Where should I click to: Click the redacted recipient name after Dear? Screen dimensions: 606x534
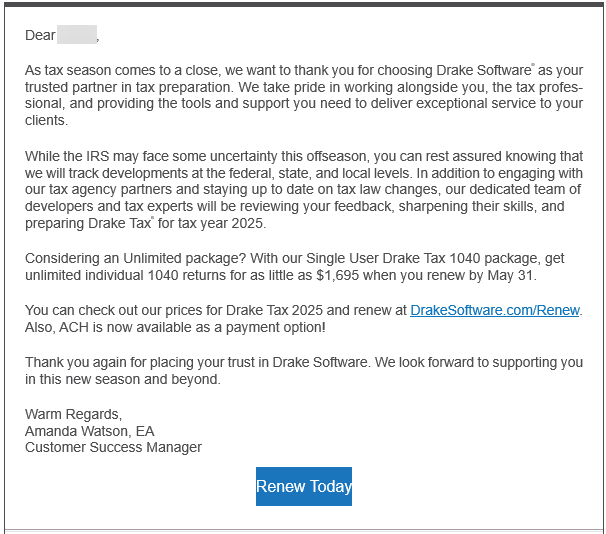[x=77, y=35]
